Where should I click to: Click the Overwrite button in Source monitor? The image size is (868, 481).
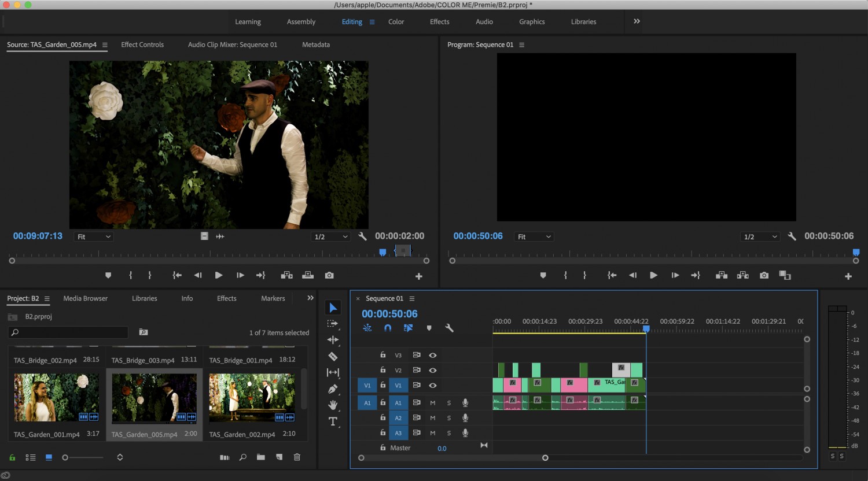click(x=308, y=275)
